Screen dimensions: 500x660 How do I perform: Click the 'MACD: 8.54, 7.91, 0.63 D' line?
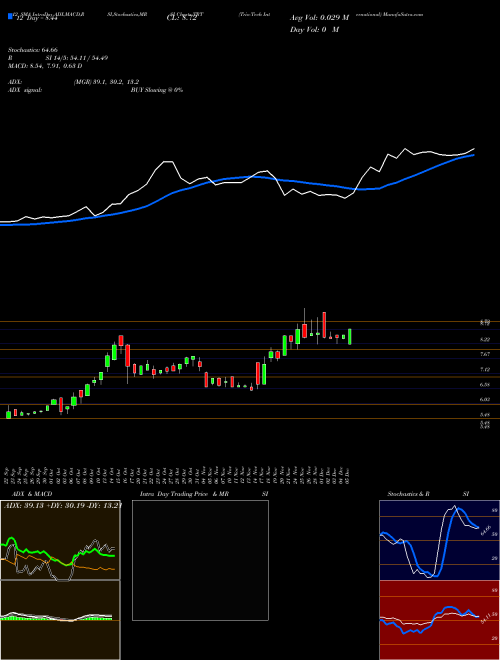click(45, 66)
